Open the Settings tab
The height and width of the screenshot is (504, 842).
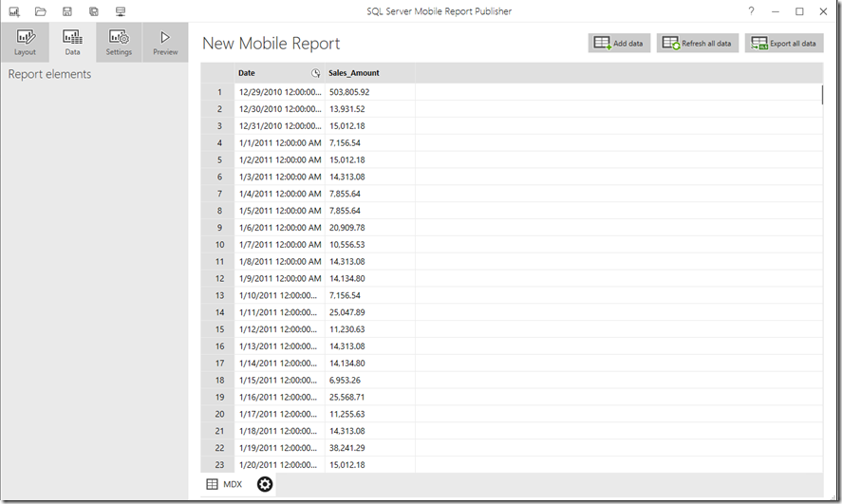(x=119, y=43)
